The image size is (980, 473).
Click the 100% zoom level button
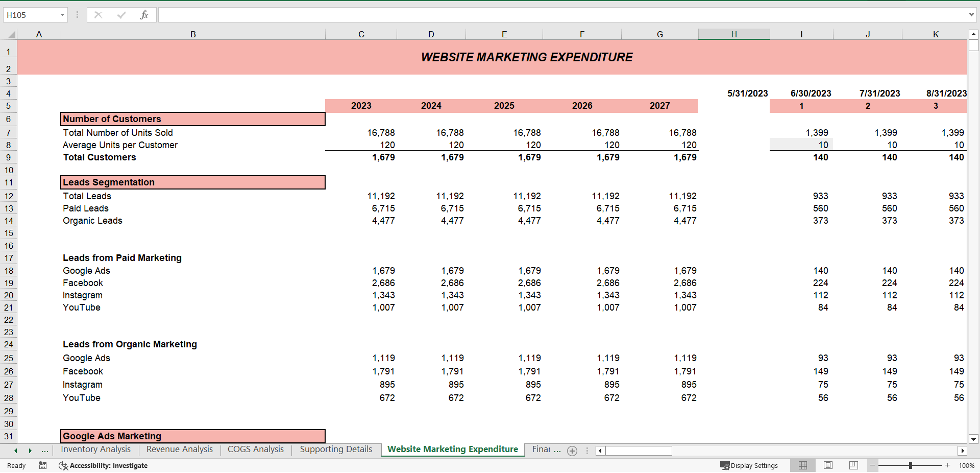click(x=967, y=465)
